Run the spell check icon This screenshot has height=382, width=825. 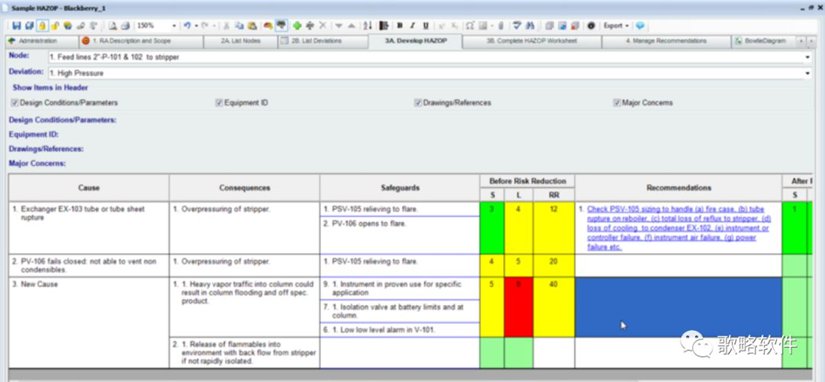[x=517, y=25]
